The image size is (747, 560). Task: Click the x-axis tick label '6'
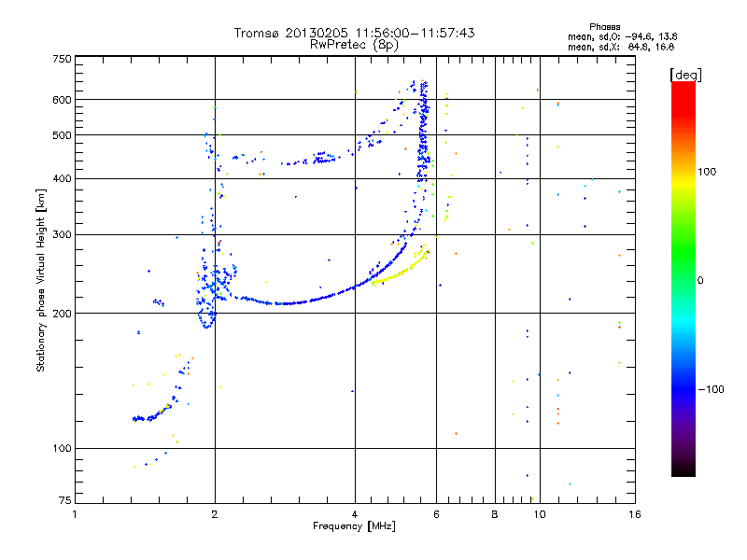tap(436, 514)
